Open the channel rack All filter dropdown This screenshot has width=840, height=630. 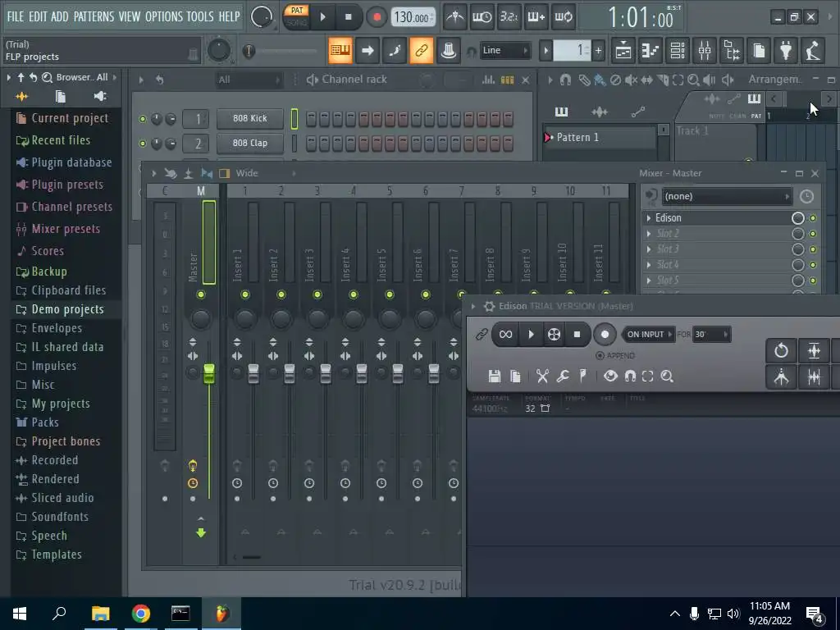[x=249, y=80]
